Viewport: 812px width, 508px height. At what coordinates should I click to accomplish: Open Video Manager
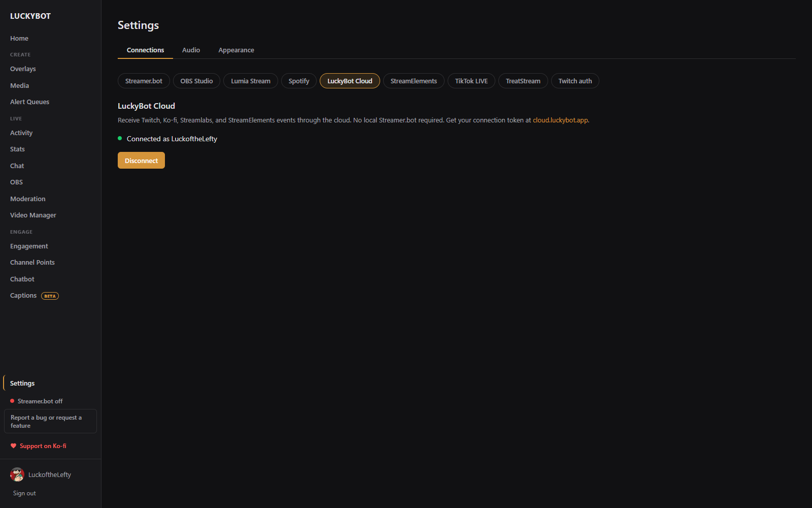[33, 215]
